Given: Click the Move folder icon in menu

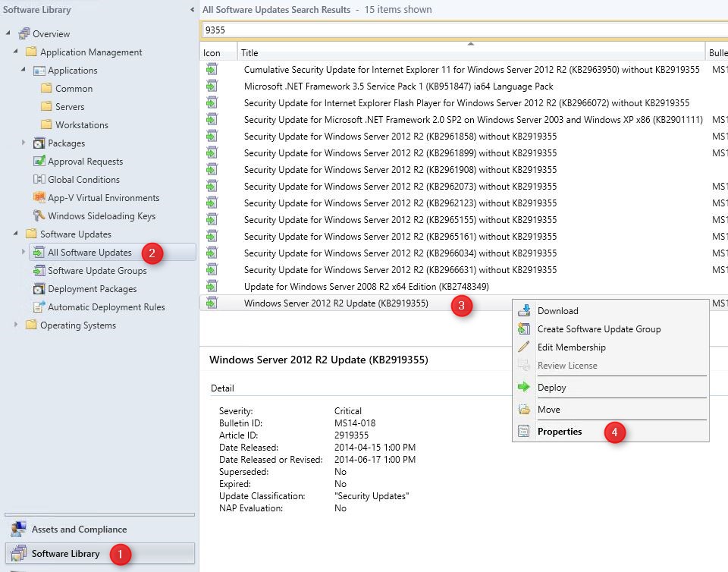Looking at the screenshot, I should pyautogui.click(x=524, y=409).
